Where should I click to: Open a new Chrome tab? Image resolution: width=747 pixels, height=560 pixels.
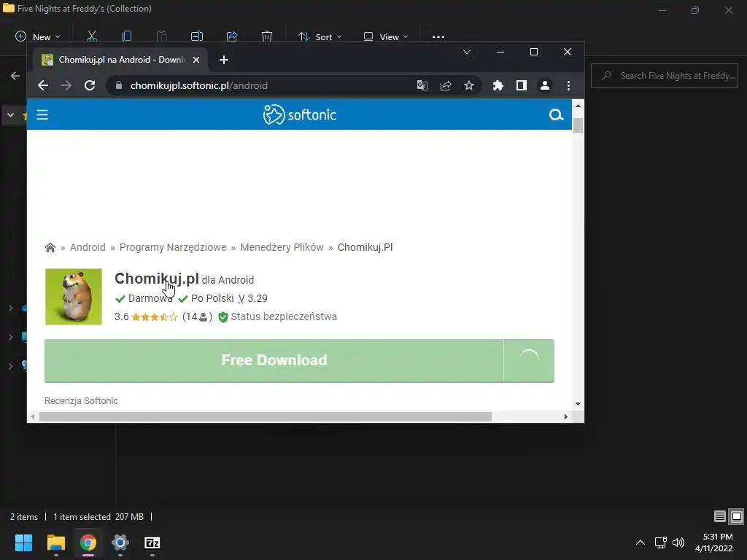click(x=224, y=60)
